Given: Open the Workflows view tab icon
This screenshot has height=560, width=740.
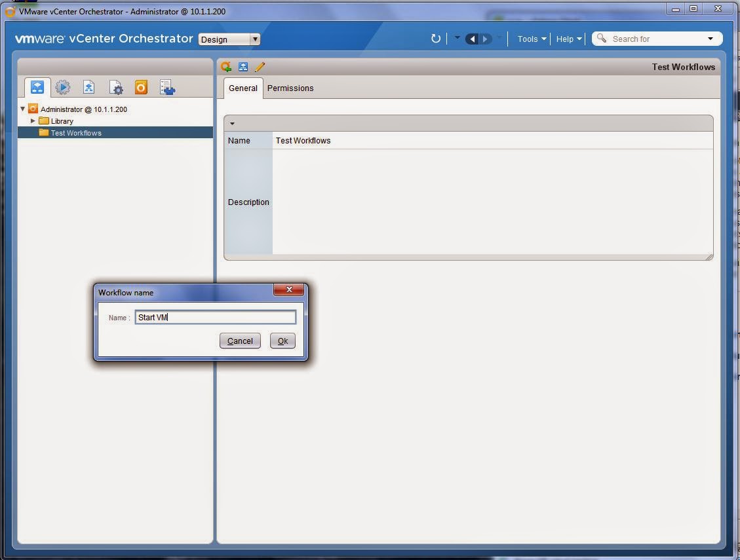Looking at the screenshot, I should (37, 87).
